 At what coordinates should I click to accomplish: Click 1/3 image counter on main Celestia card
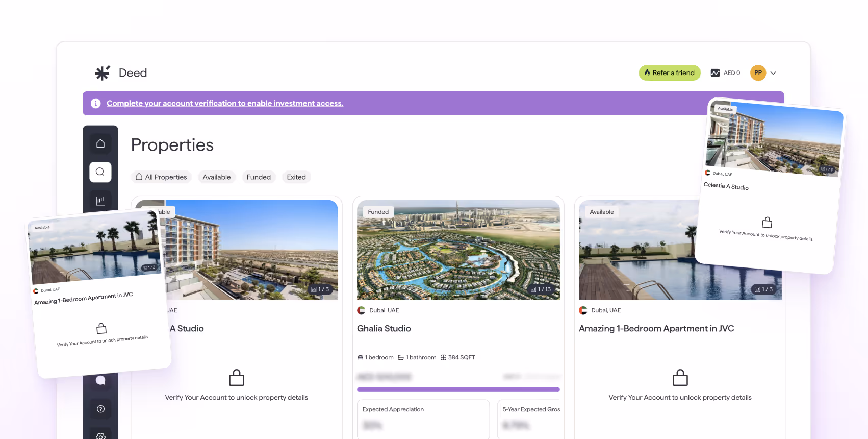(x=320, y=289)
